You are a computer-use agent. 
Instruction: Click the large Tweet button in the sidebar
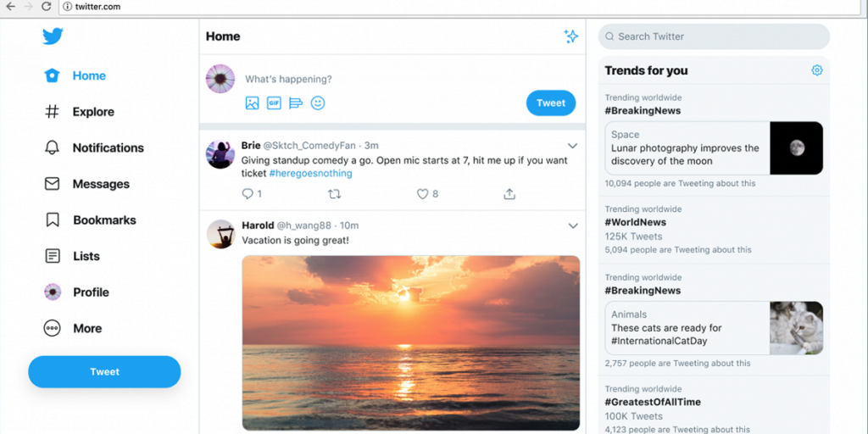tap(104, 372)
